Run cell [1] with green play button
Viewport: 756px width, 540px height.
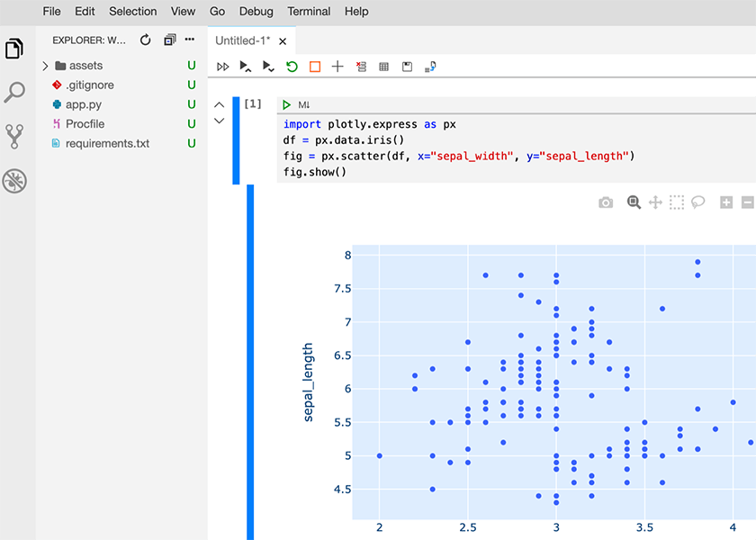tap(286, 104)
